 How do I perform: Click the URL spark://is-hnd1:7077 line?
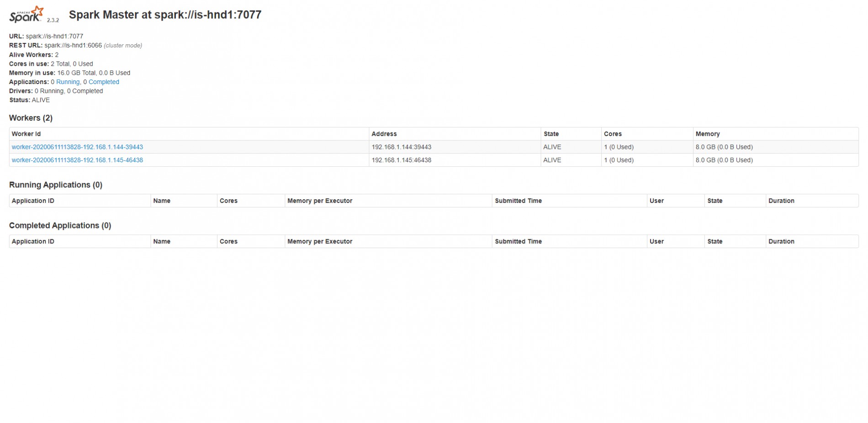[46, 36]
